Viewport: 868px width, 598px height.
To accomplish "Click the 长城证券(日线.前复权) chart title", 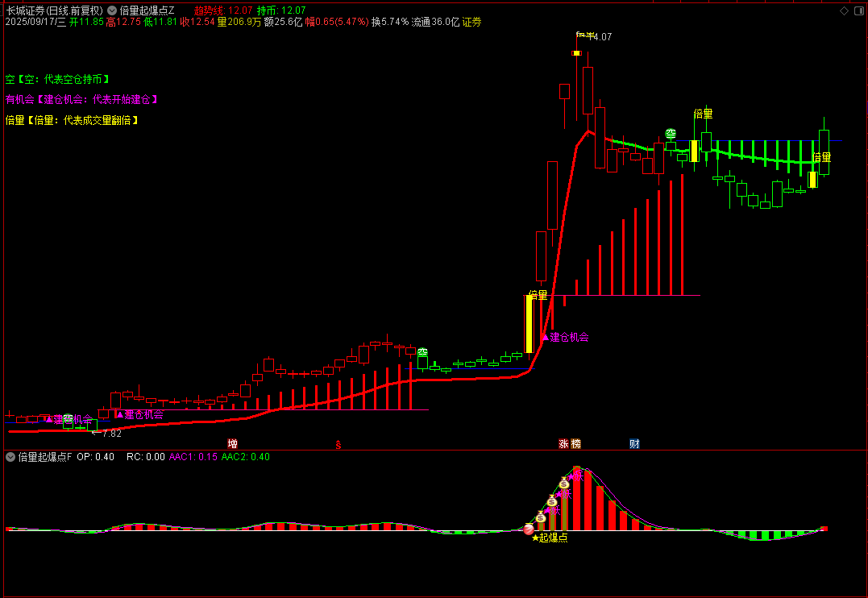I will click(54, 10).
